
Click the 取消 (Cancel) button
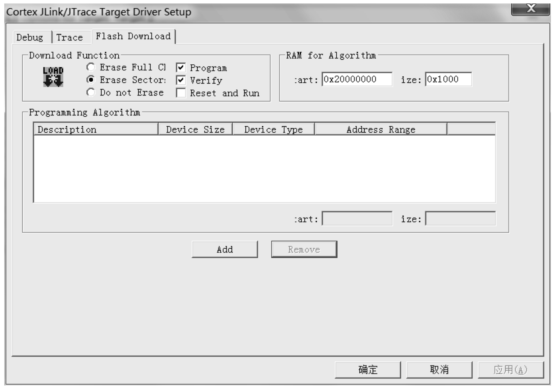pos(439,370)
